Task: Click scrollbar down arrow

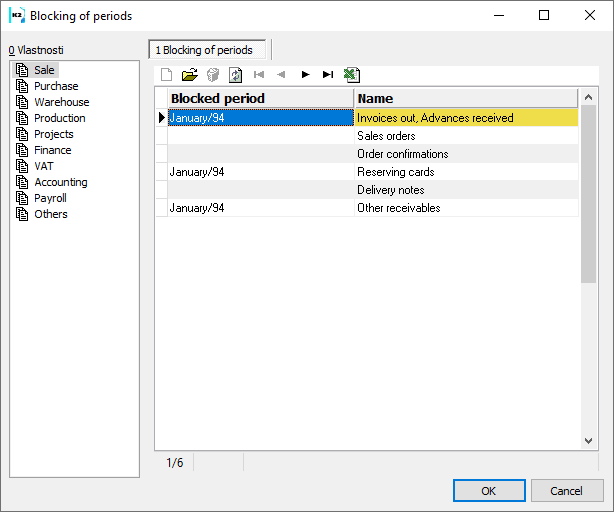Action: click(x=588, y=441)
